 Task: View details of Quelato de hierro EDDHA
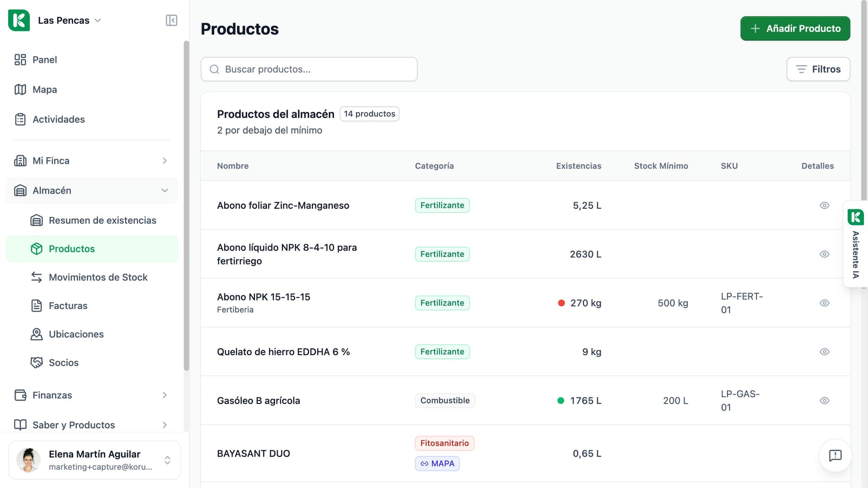[x=825, y=352]
